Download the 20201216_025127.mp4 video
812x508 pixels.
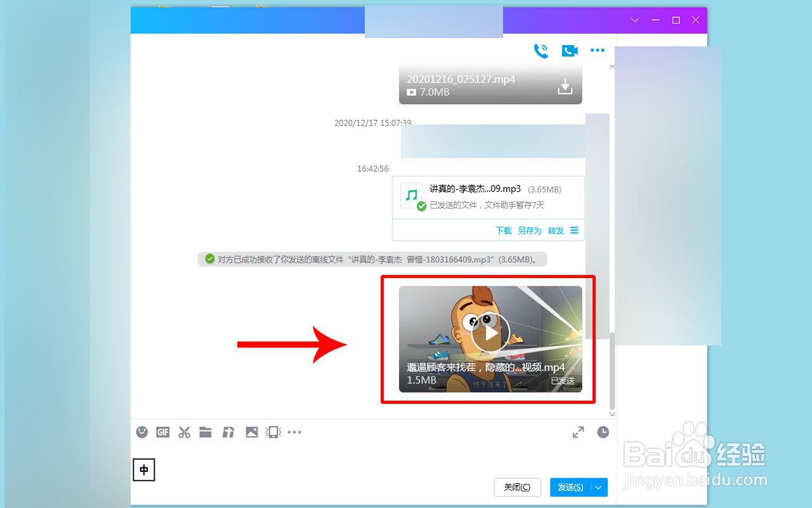pyautogui.click(x=565, y=87)
